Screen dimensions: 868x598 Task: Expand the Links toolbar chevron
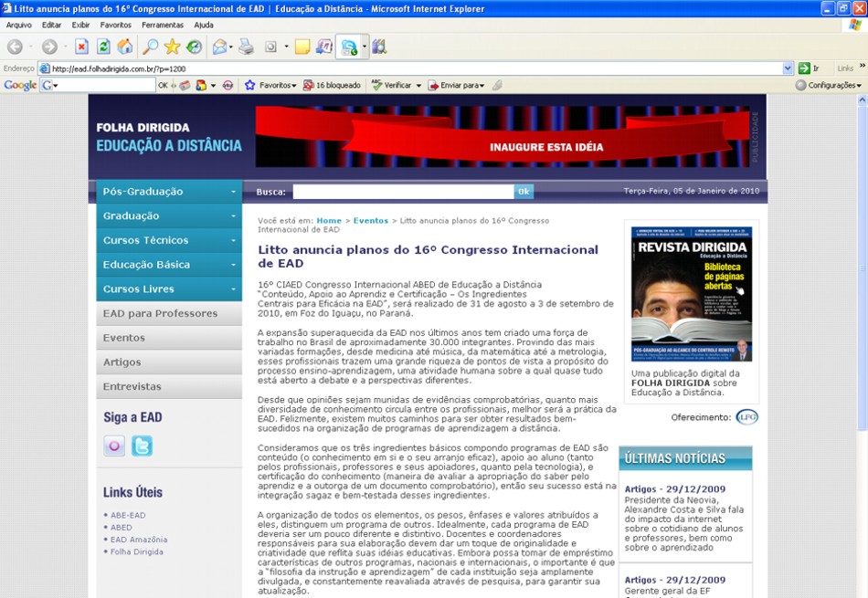(x=863, y=67)
